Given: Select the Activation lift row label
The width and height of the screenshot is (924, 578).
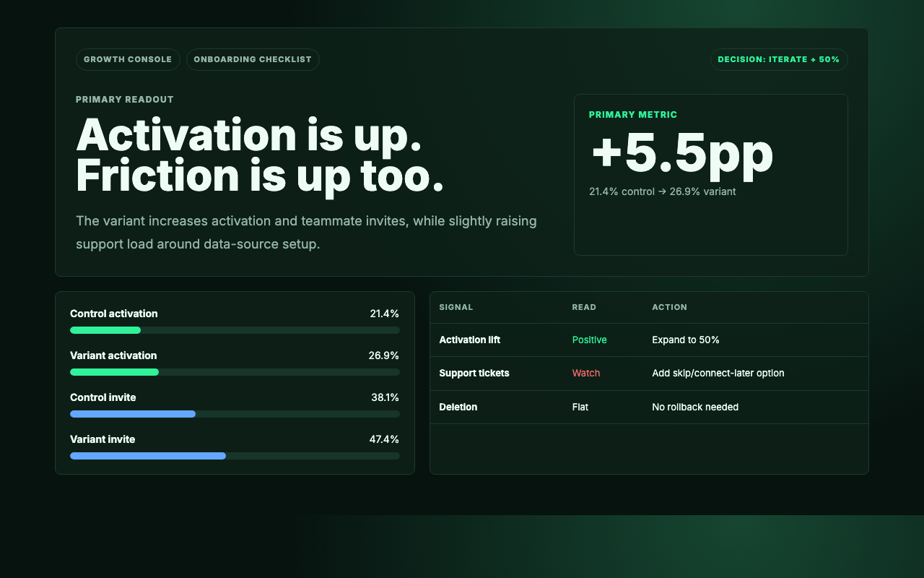Looking at the screenshot, I should click(469, 340).
